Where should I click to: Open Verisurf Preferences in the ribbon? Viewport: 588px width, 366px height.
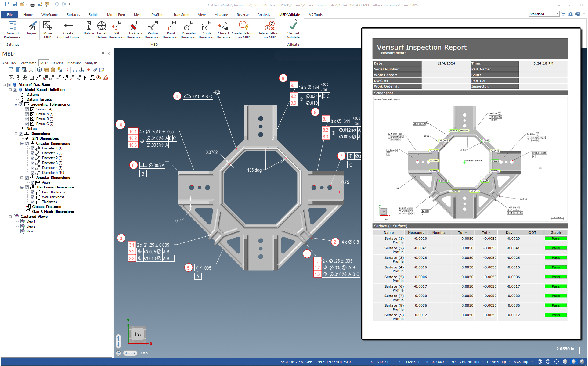[x=13, y=30]
